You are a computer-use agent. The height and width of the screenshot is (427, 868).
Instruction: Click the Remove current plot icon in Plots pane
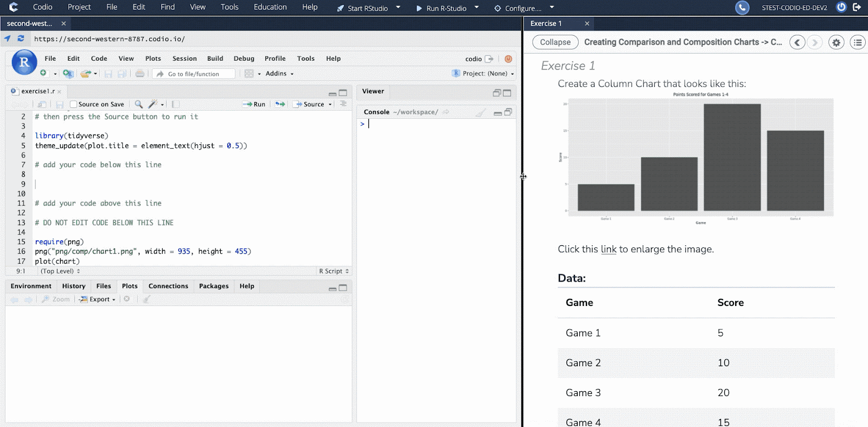pyautogui.click(x=127, y=299)
